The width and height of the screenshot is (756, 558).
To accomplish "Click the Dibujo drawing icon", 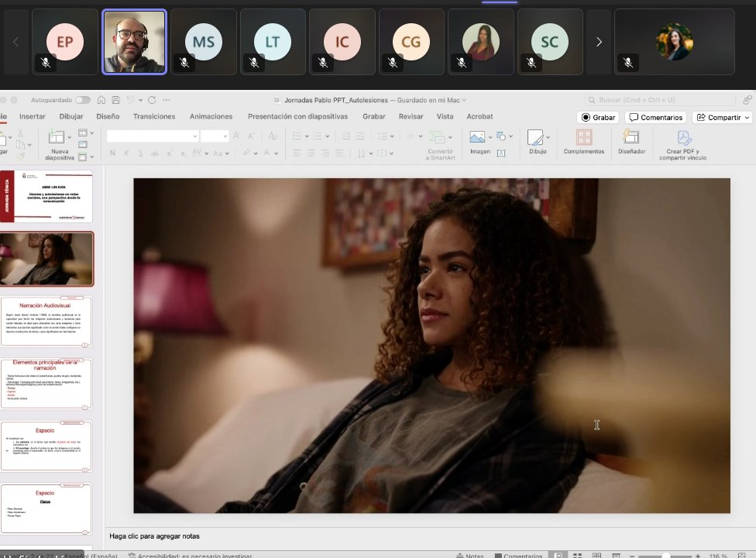I will tap(535, 137).
